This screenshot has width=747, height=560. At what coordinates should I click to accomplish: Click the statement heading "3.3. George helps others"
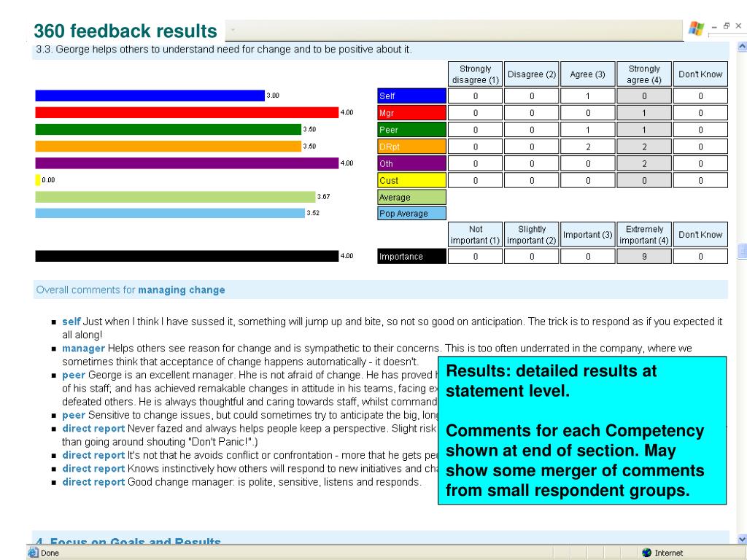pyautogui.click(x=224, y=50)
